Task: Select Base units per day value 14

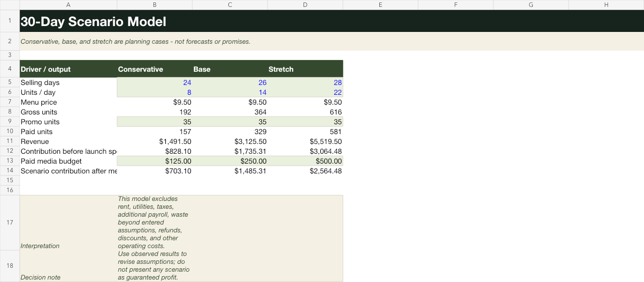Action: pyautogui.click(x=230, y=92)
